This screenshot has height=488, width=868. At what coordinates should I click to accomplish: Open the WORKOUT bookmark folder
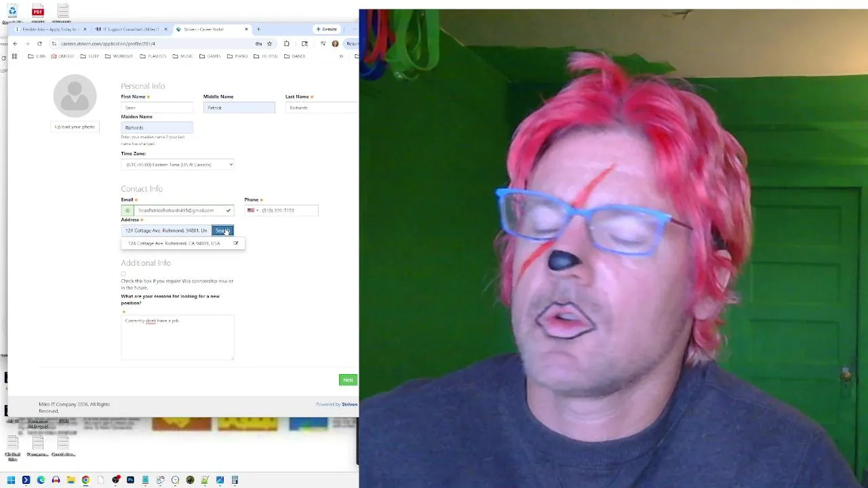coord(119,56)
